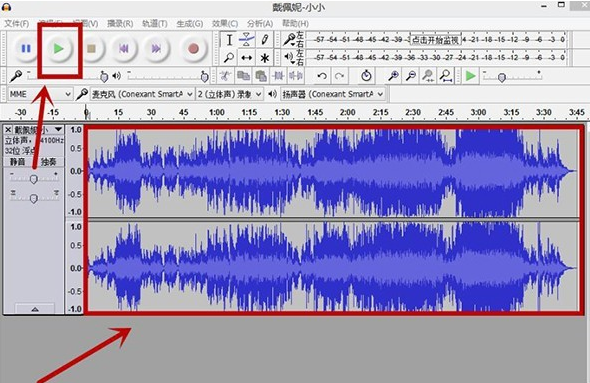Click the green Play button

pyautogui.click(x=58, y=48)
